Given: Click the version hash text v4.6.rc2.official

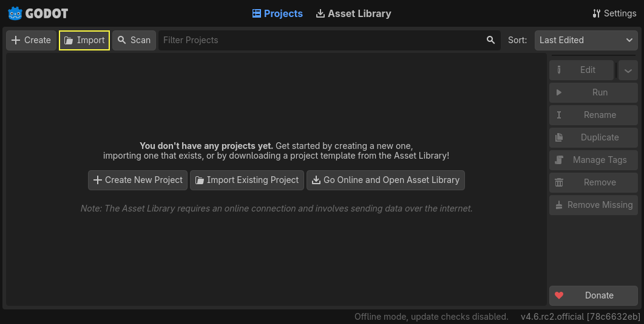Looking at the screenshot, I should tap(580, 317).
